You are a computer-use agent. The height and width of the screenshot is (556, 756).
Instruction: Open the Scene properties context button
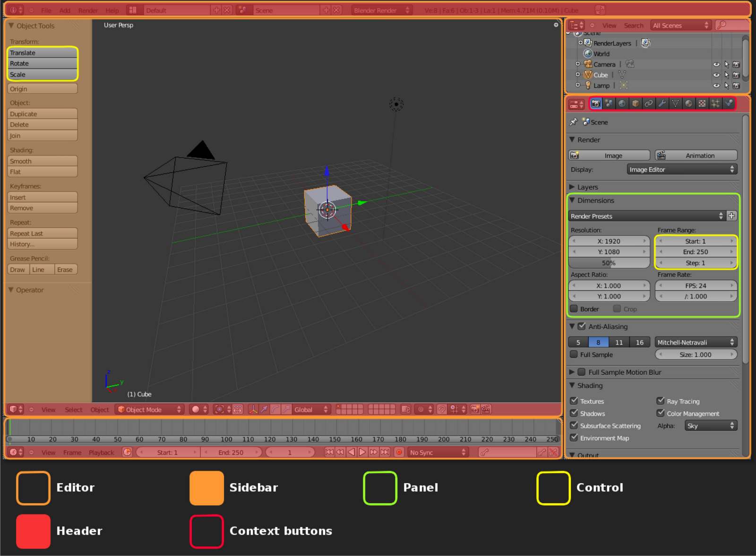click(x=609, y=103)
